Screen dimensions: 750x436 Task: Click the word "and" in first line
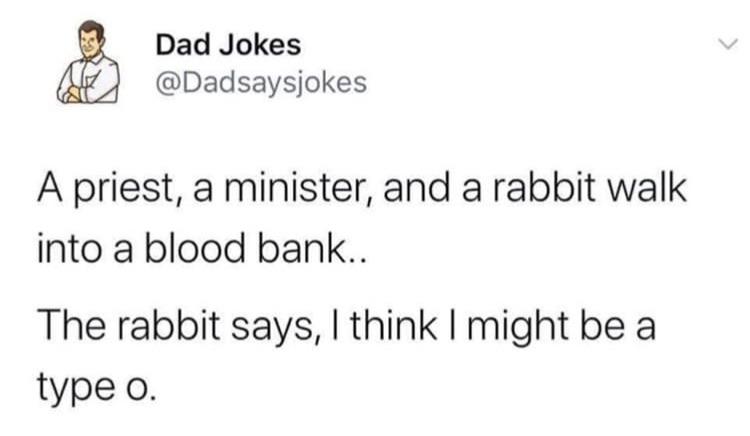(416, 188)
